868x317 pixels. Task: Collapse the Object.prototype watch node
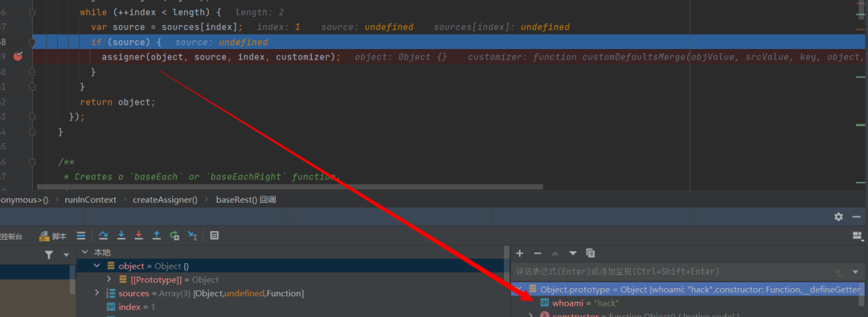click(518, 289)
